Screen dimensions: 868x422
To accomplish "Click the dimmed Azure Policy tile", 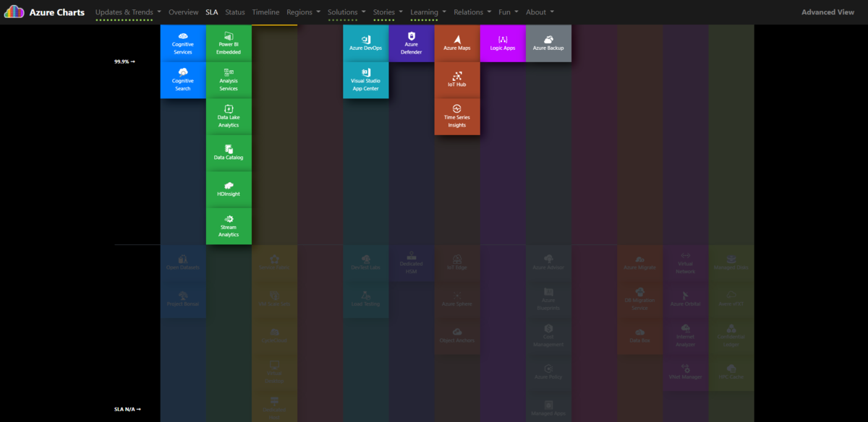I will [548, 372].
